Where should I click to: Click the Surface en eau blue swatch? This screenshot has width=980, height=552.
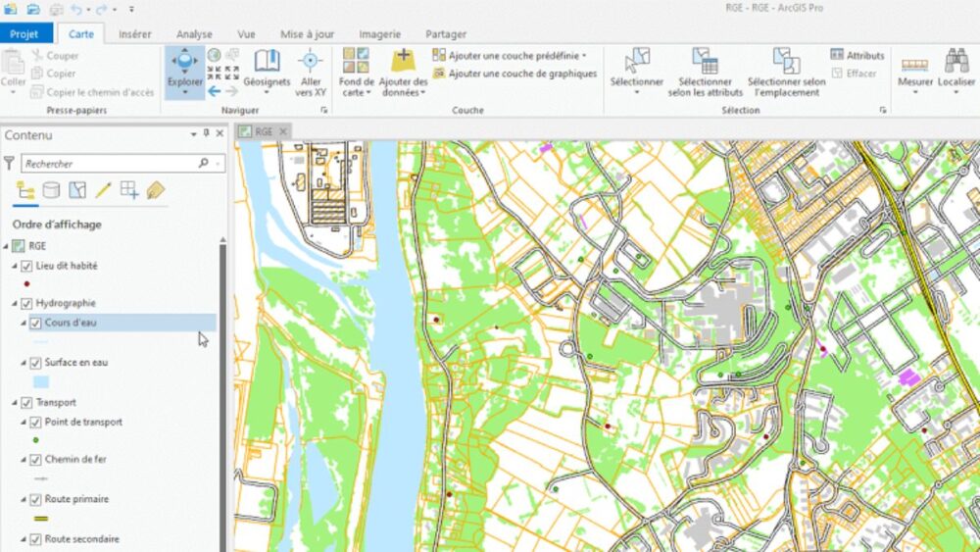(41, 382)
